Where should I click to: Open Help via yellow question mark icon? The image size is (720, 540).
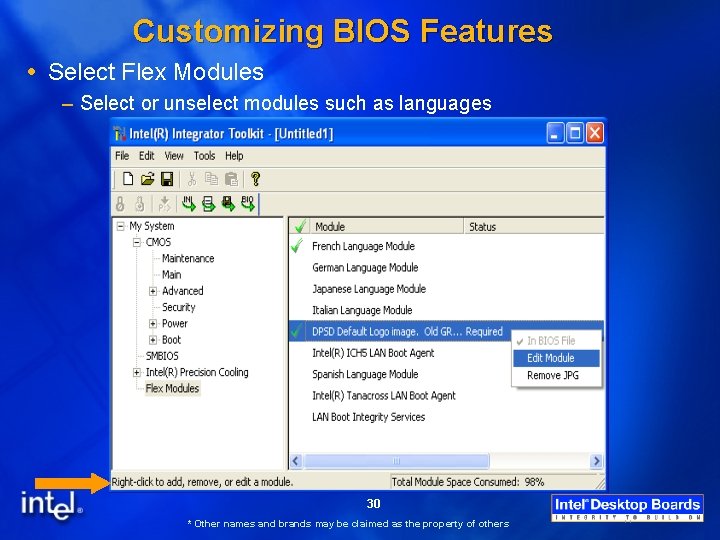tap(256, 179)
